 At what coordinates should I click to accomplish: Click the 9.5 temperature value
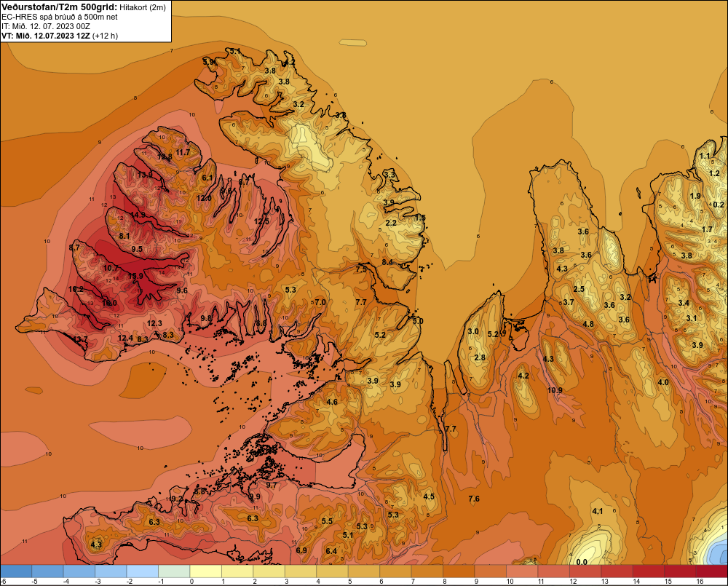coord(137,249)
